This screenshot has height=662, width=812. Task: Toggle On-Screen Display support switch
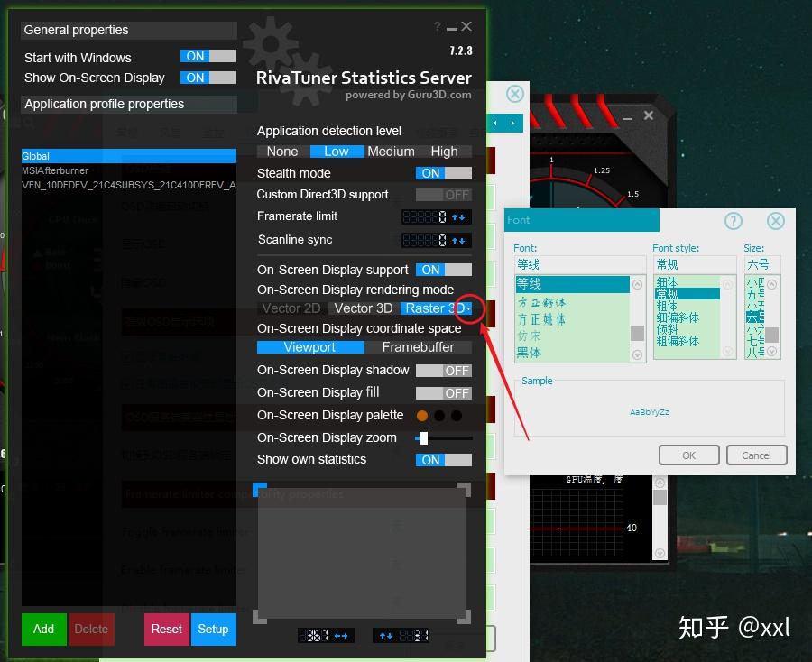tap(444, 270)
